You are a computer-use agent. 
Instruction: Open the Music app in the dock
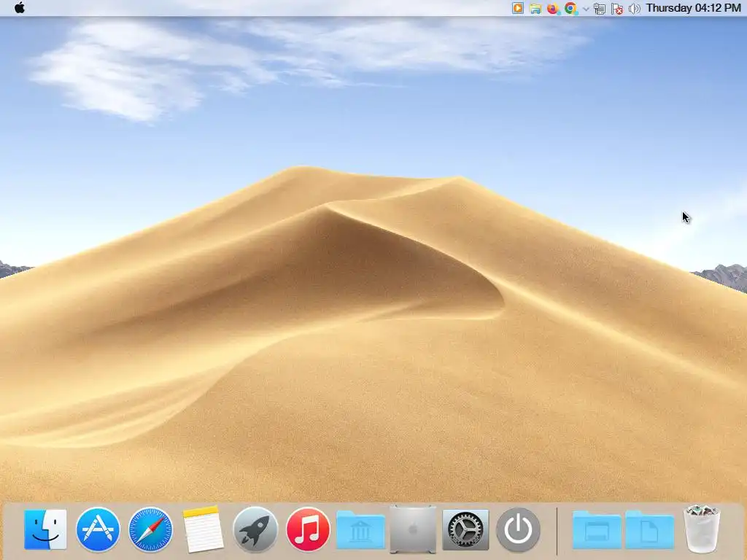[308, 529]
